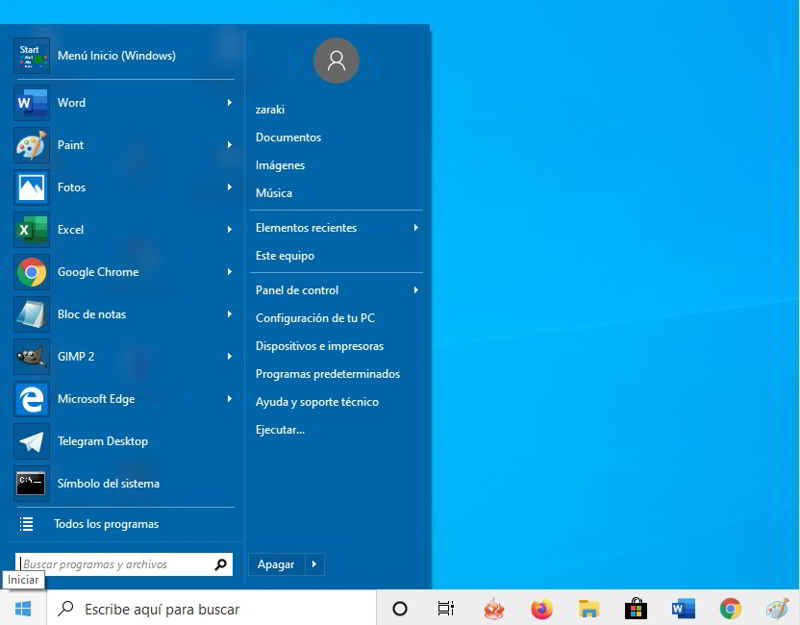Choose Ejecutar... from the right column
800x625 pixels.
[280, 430]
